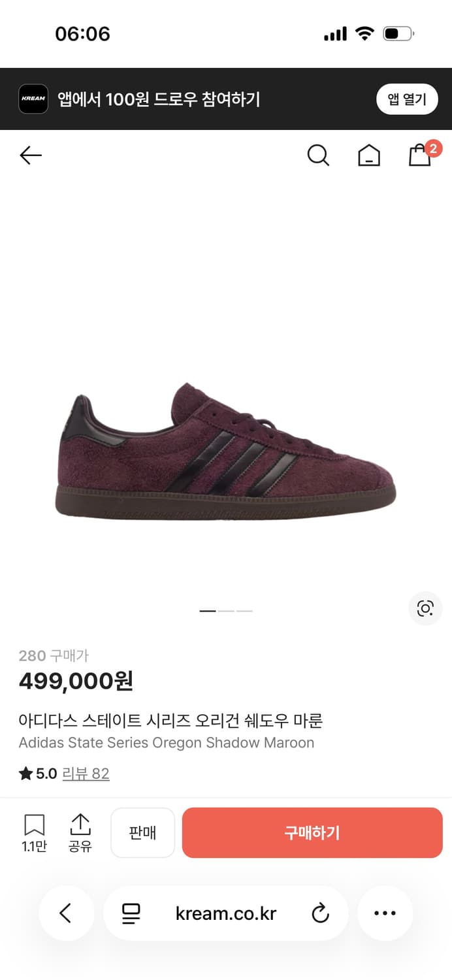Image resolution: width=452 pixels, height=980 pixels.
Task: Go to the home icon
Action: tap(369, 155)
